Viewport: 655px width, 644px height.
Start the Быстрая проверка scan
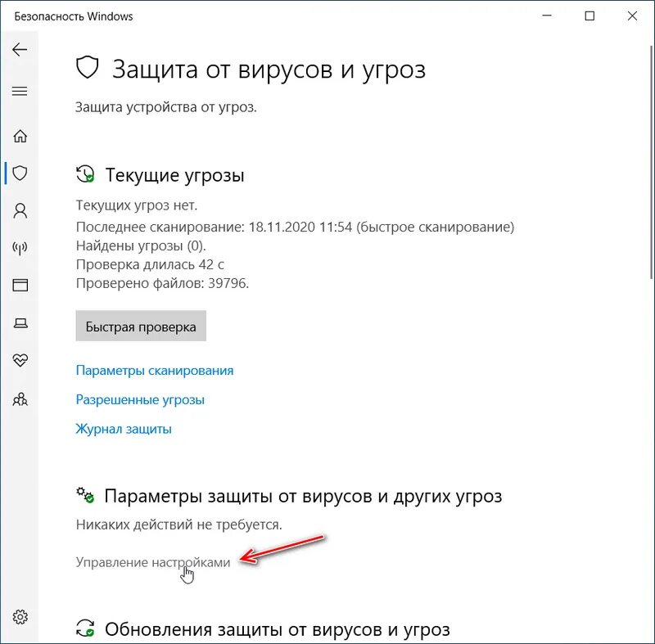[x=141, y=326]
